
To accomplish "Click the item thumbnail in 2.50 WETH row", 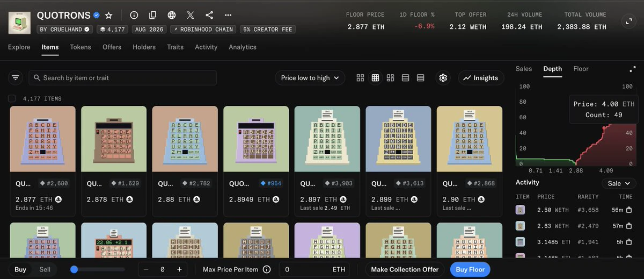I will 520,210.
